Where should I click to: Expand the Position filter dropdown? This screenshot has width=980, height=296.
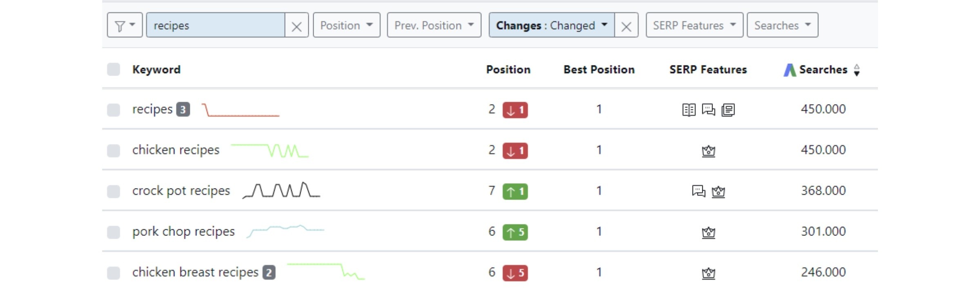(347, 25)
